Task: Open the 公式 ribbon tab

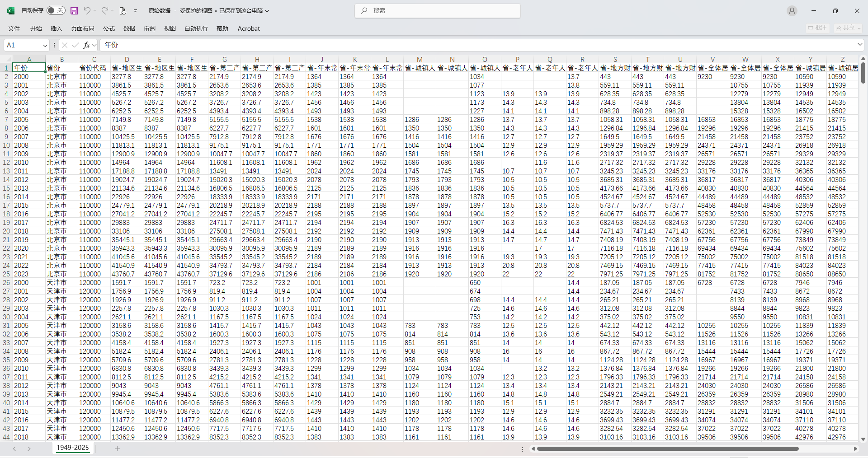Action: coord(109,28)
